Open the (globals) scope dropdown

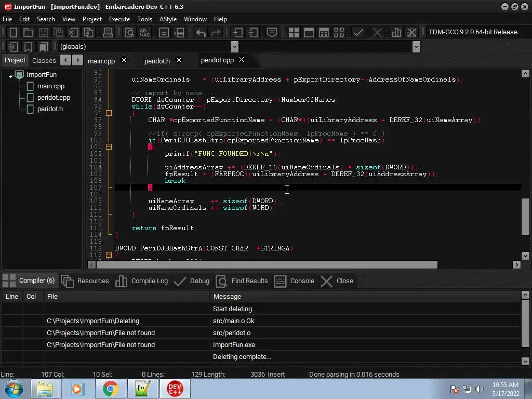point(234,46)
